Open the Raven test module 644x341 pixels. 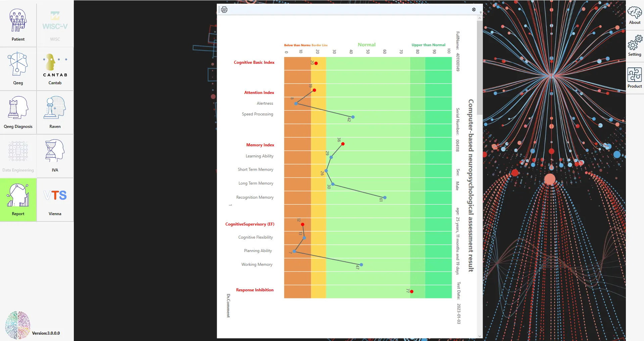click(x=55, y=112)
